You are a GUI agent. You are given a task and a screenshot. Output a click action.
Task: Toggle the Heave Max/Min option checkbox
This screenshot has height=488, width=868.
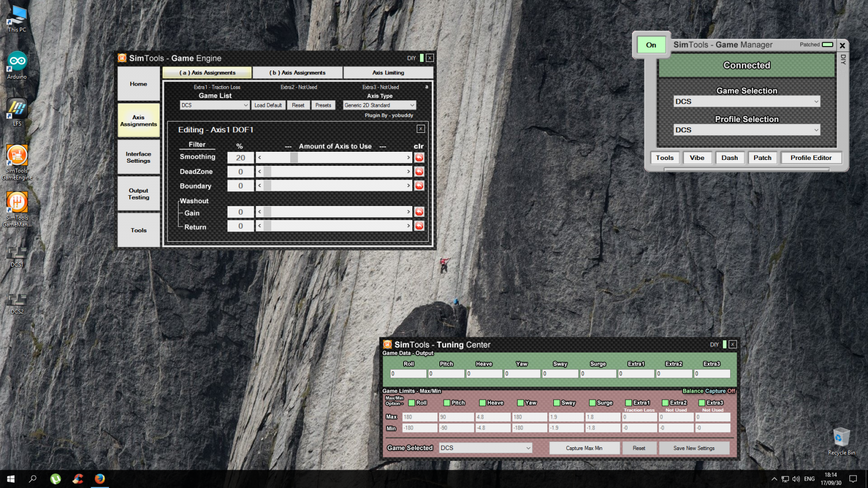482,403
